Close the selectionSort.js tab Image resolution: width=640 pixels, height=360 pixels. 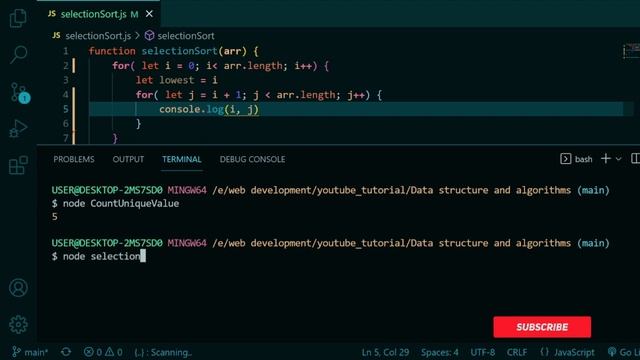pyautogui.click(x=149, y=14)
